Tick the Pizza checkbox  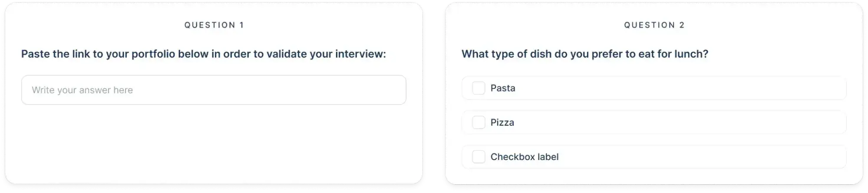click(x=478, y=122)
